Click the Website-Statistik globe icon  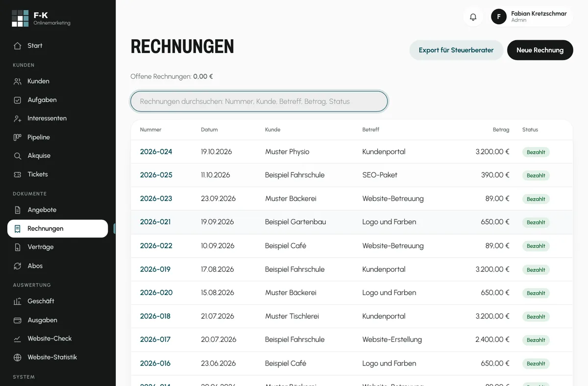(18, 358)
